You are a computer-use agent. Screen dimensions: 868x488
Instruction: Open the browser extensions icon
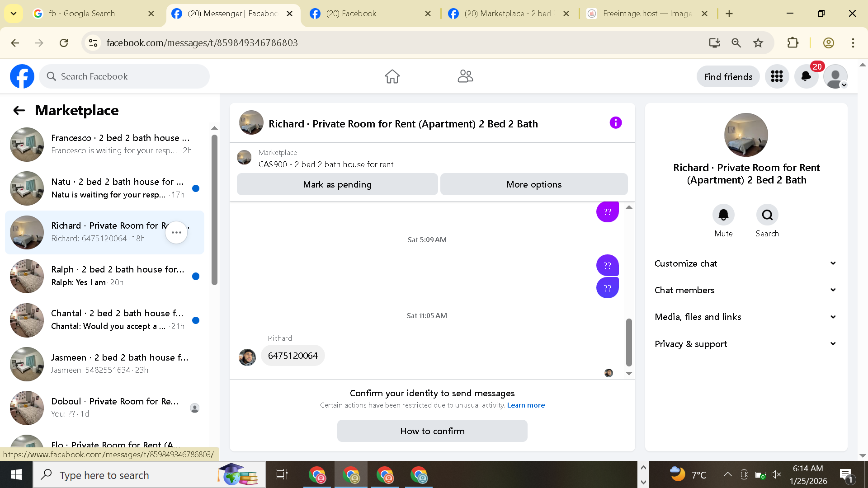pyautogui.click(x=793, y=43)
